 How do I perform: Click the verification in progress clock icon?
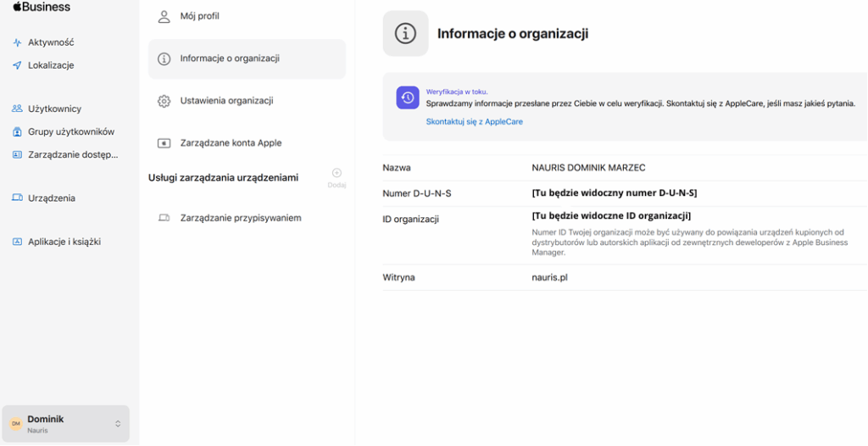408,98
